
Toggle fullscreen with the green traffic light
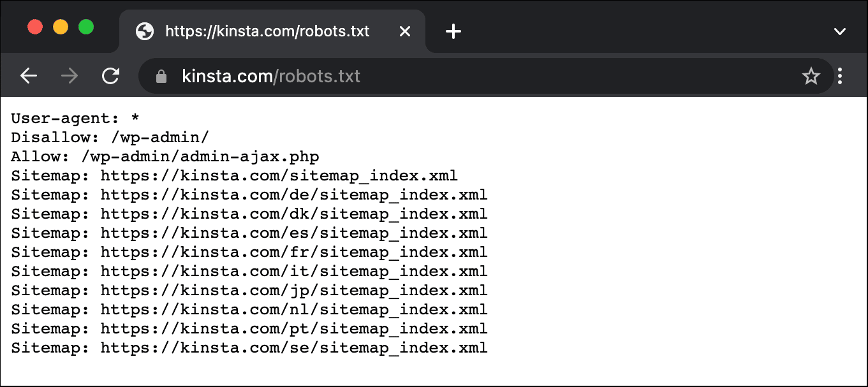tap(85, 27)
